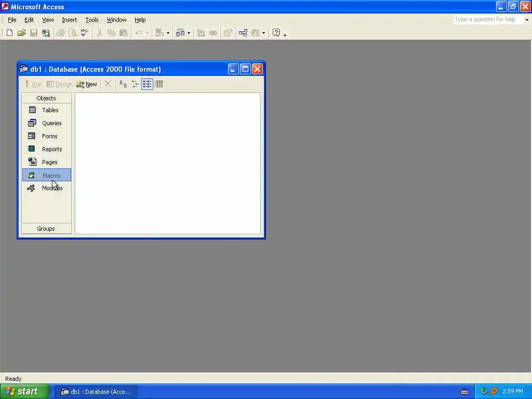This screenshot has height=399, width=532.
Task: Click the Properties icon
Action: [228, 33]
